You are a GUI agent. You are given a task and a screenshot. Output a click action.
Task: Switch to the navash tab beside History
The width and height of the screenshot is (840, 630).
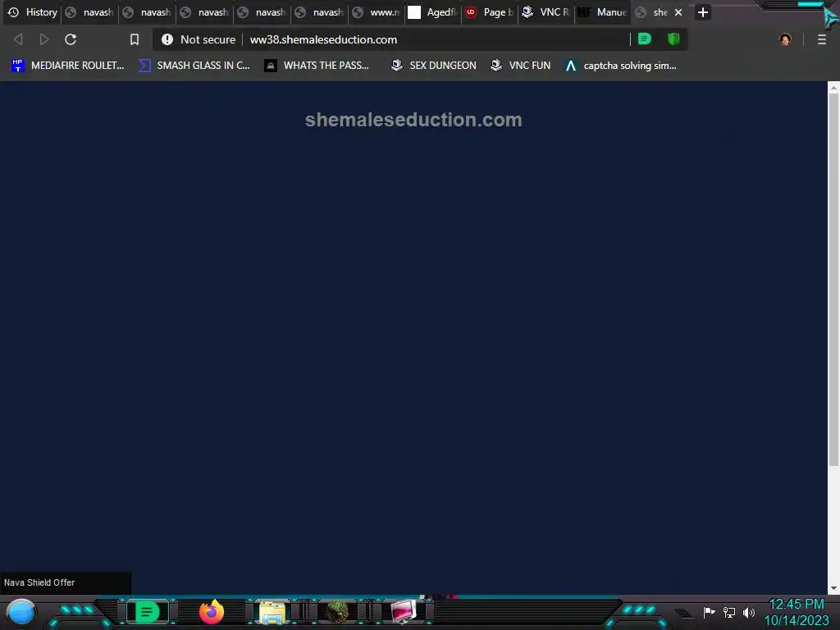point(90,12)
